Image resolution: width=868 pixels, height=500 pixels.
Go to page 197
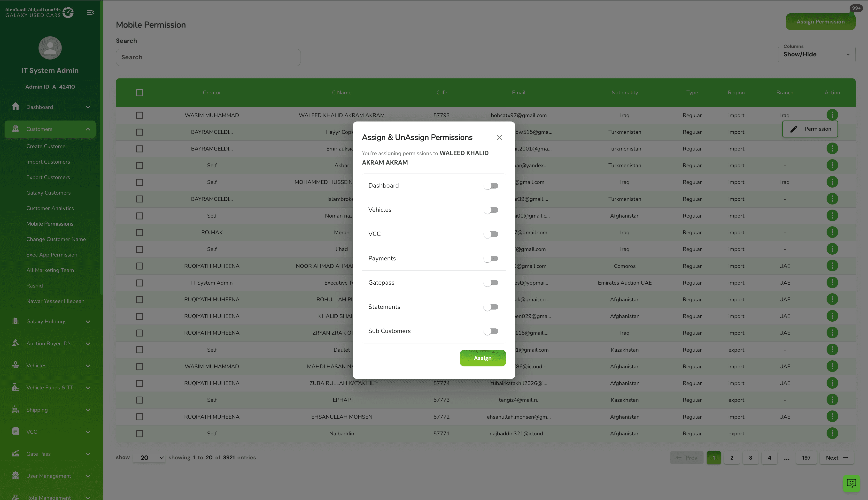(x=806, y=457)
